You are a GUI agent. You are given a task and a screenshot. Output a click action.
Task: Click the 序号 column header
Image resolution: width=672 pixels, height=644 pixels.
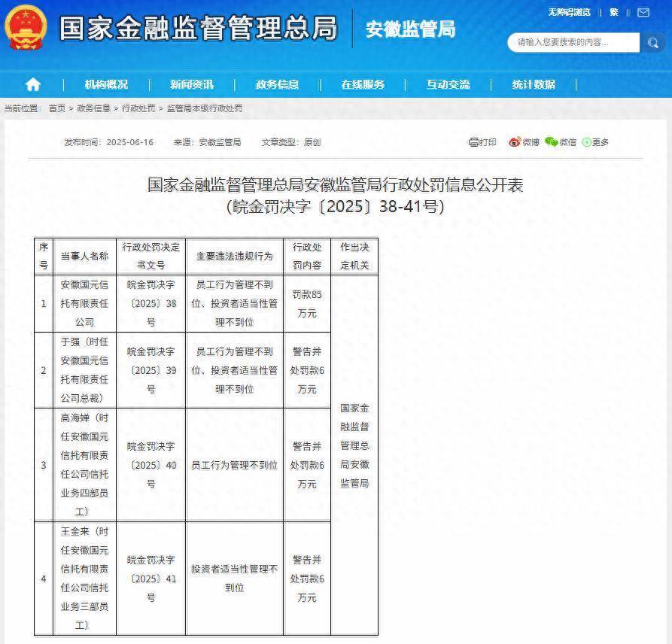(44, 257)
